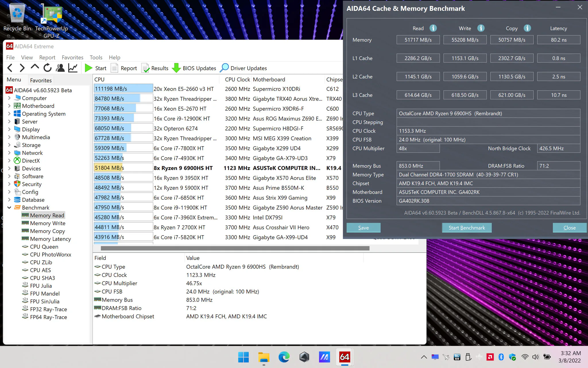This screenshot has height=368, width=588.
Task: Expand the Motherboard tree node
Action: click(x=9, y=106)
